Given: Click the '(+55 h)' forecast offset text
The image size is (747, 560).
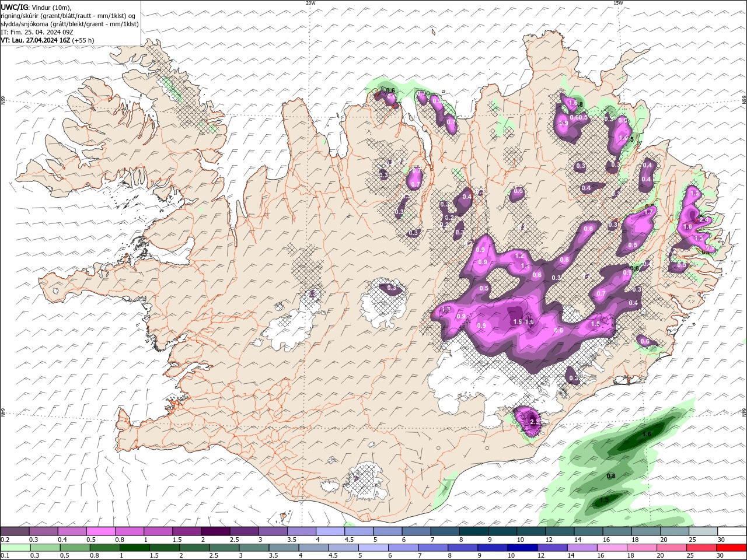Looking at the screenshot, I should point(83,40).
